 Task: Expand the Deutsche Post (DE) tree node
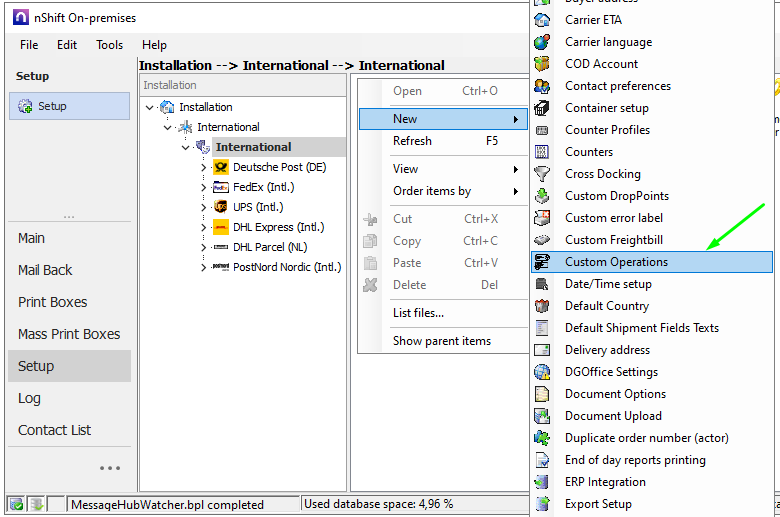pyautogui.click(x=204, y=168)
